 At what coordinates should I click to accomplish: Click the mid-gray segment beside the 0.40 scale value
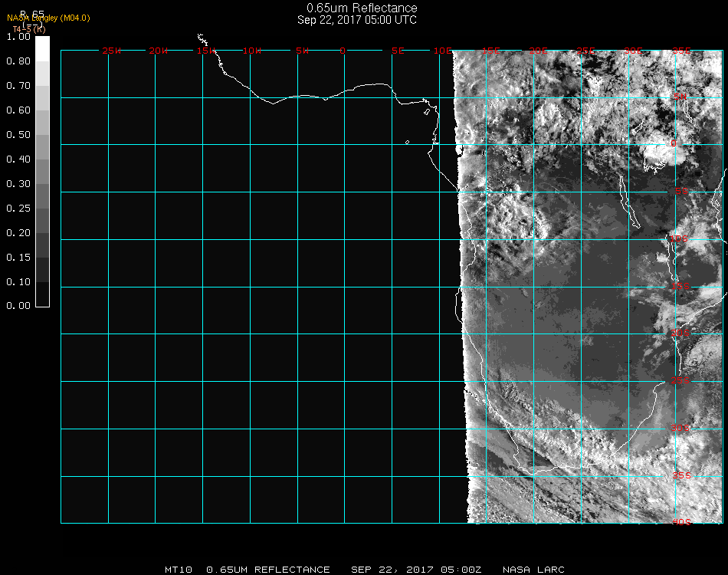(x=42, y=172)
